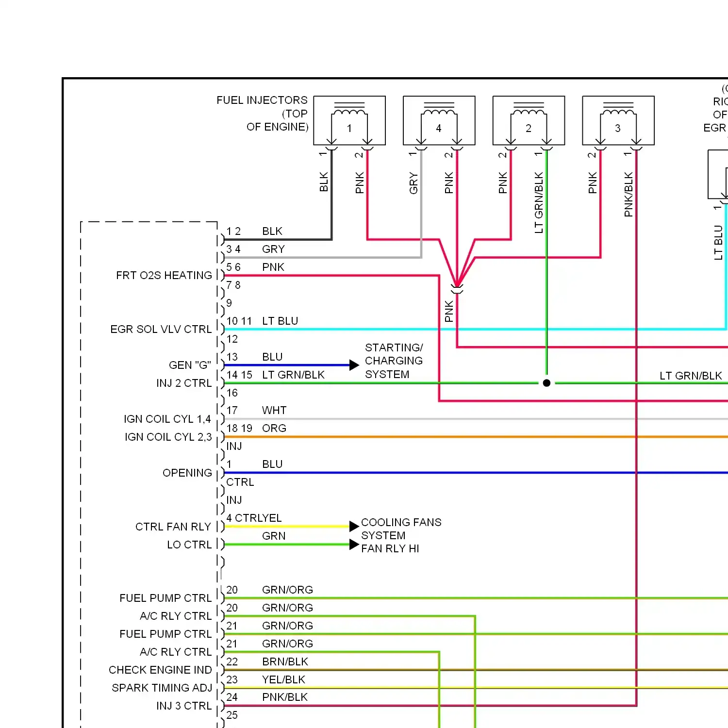This screenshot has height=728, width=728.
Task: Click the fuel injector 3 coil symbol
Action: [x=618, y=120]
